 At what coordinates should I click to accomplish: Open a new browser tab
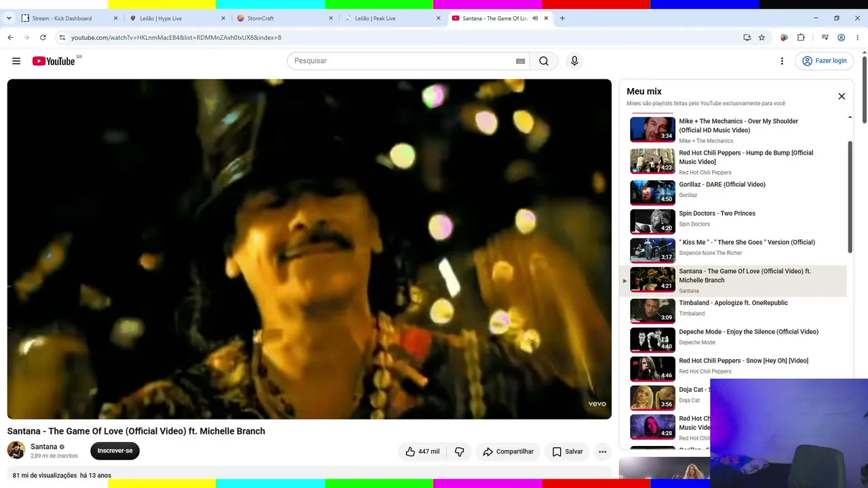(562, 18)
